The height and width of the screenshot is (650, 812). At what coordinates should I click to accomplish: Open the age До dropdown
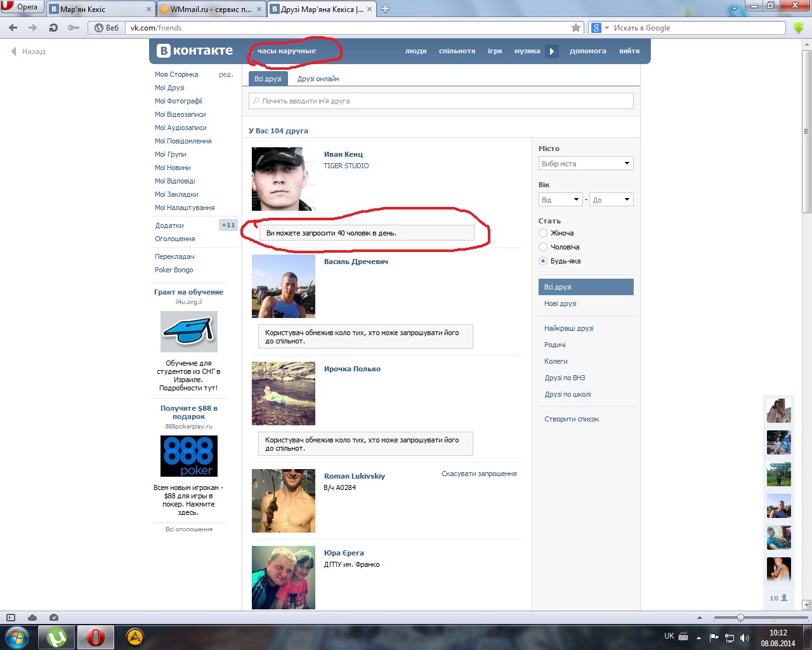612,200
